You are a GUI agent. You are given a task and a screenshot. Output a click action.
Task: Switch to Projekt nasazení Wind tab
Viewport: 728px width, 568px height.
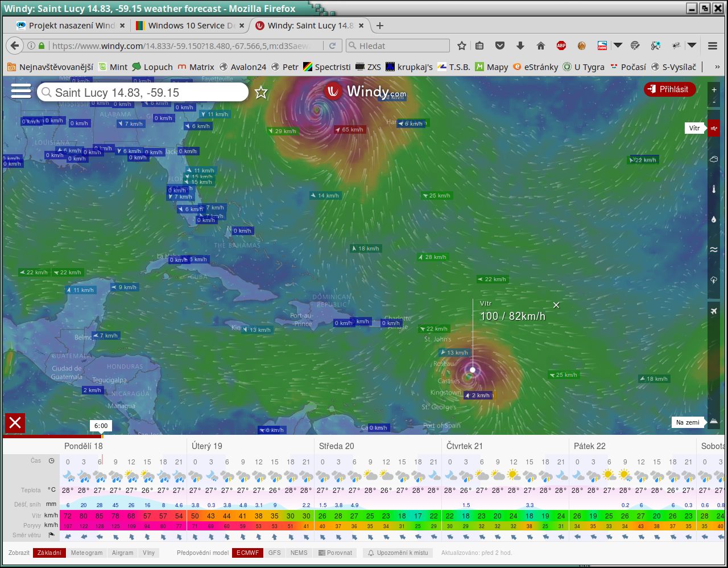point(71,26)
